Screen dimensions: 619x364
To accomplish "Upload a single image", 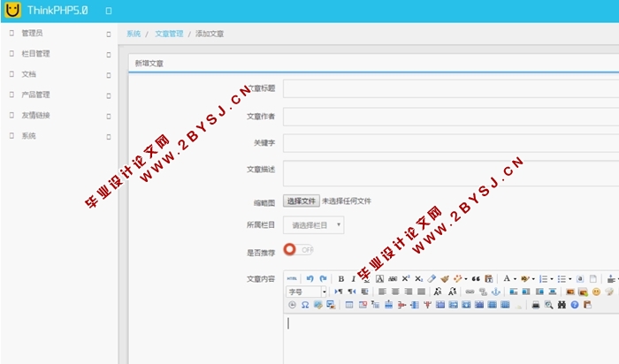I will [570, 292].
